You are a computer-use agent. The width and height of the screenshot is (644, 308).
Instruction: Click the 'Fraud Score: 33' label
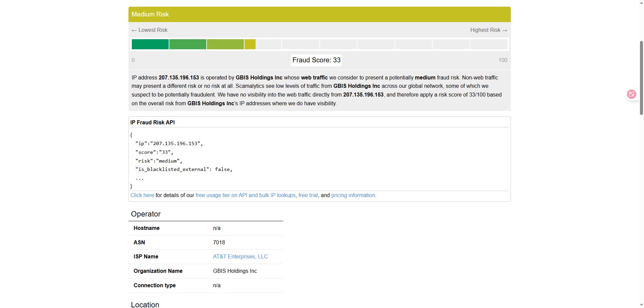pyautogui.click(x=316, y=60)
